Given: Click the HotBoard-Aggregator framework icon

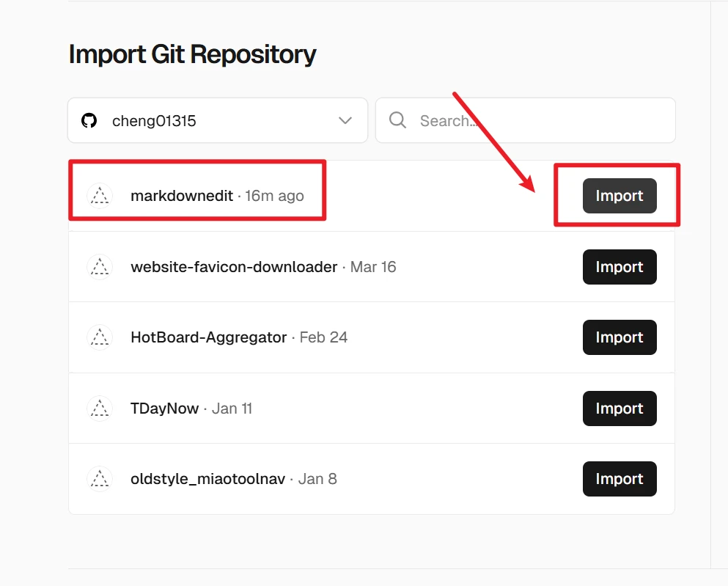Looking at the screenshot, I should (100, 337).
